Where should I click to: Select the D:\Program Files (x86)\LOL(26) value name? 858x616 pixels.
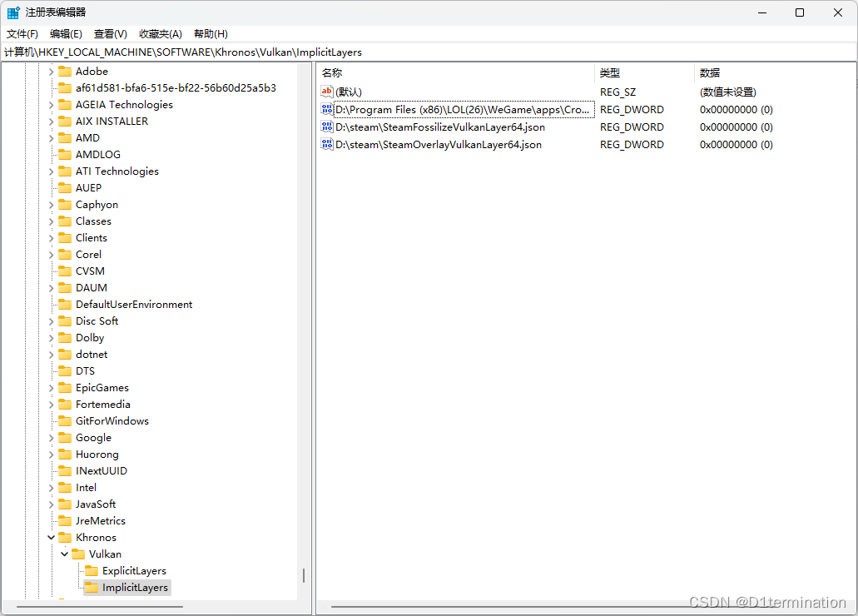point(464,110)
